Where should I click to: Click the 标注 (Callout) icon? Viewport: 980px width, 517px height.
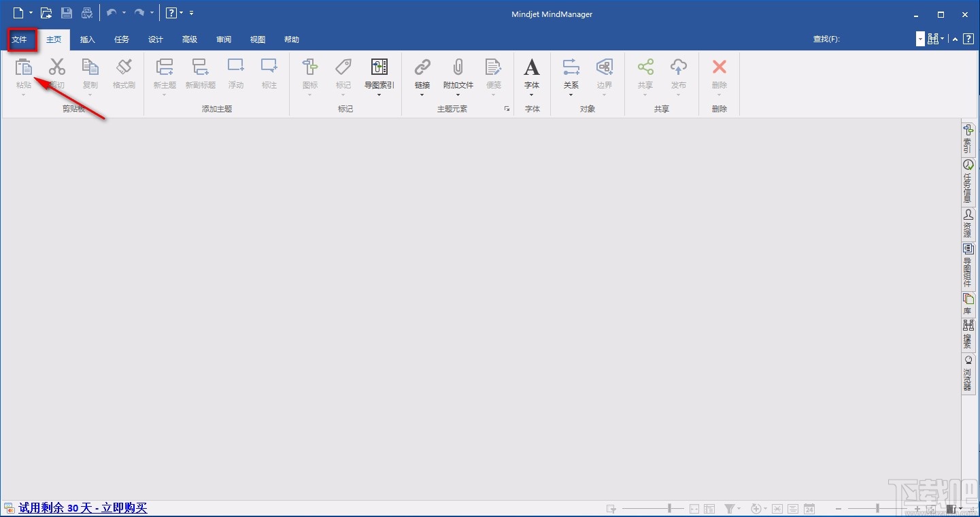(269, 67)
